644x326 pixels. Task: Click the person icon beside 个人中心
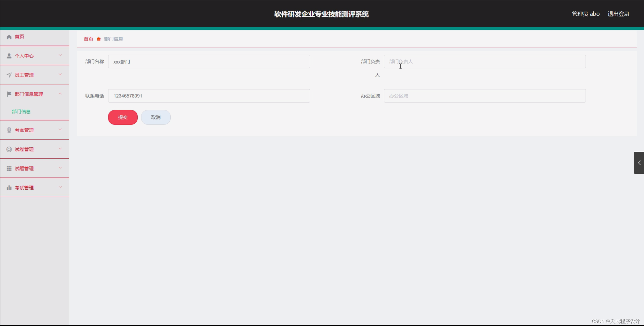click(9, 56)
